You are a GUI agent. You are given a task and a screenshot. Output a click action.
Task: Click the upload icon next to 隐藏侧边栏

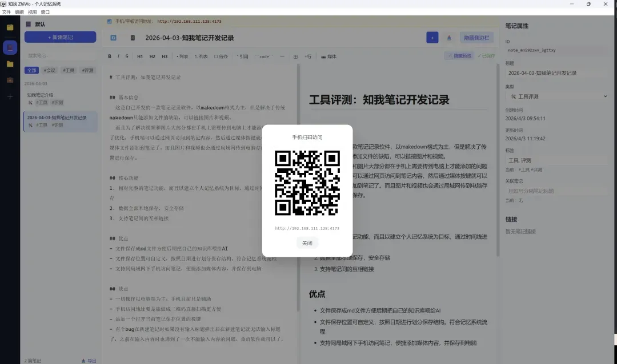point(449,38)
